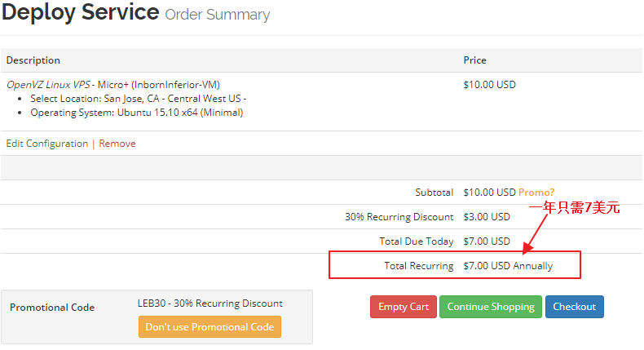
Task: Click Don't use Promotional Code button
Action: [x=210, y=327]
